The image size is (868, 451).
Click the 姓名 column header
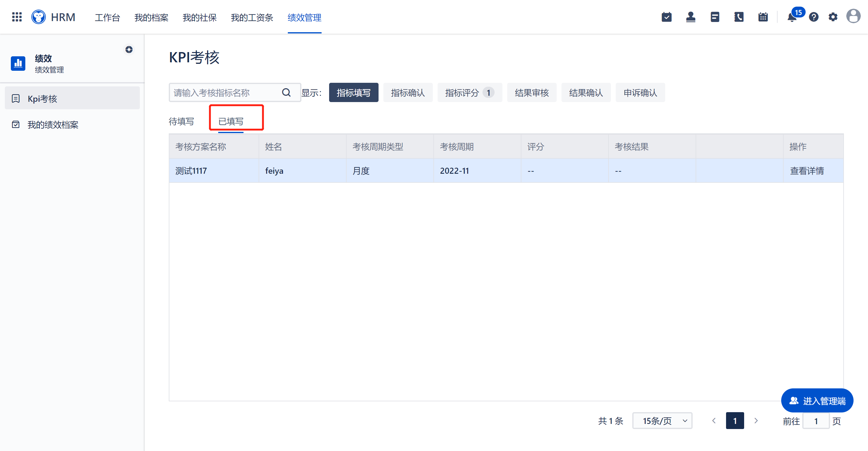tap(303, 147)
